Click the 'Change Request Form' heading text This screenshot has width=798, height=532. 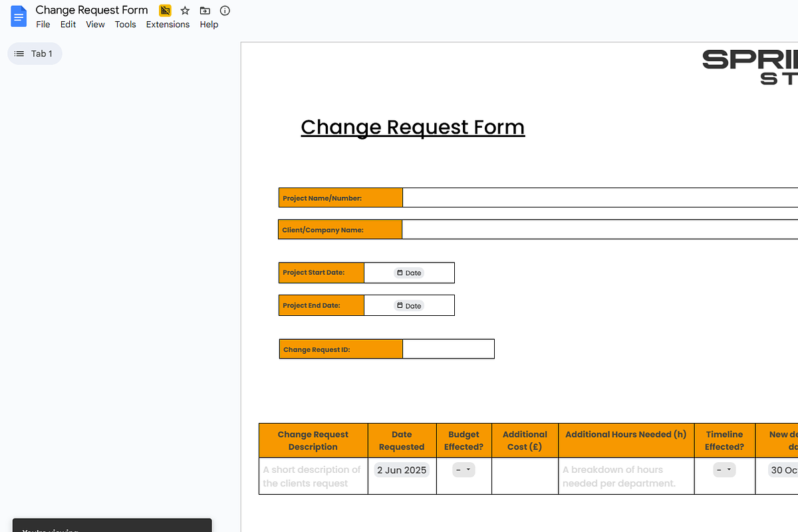tap(413, 127)
